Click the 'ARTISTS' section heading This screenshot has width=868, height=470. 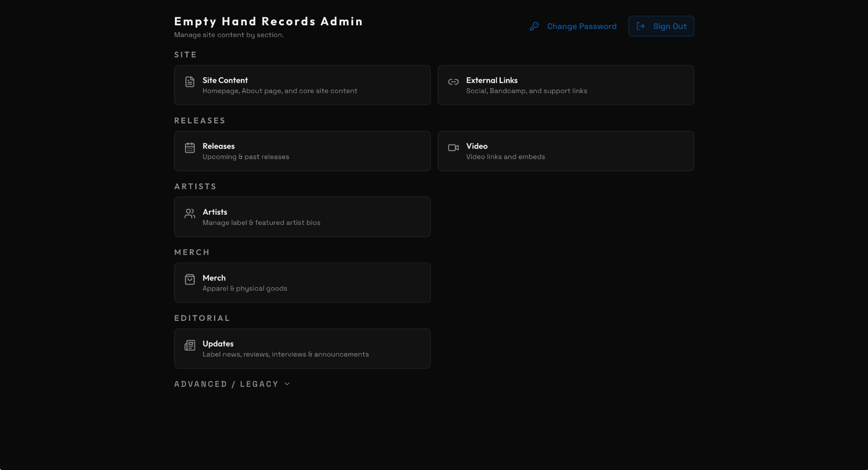pos(195,187)
